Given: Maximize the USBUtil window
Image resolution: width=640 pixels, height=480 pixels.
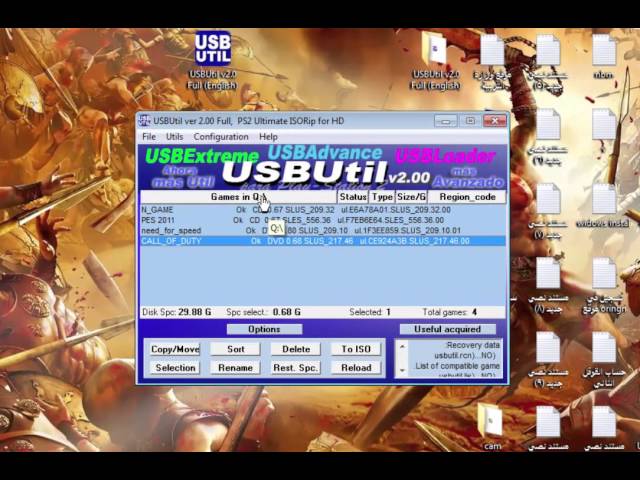Looking at the screenshot, I should click(x=470, y=121).
